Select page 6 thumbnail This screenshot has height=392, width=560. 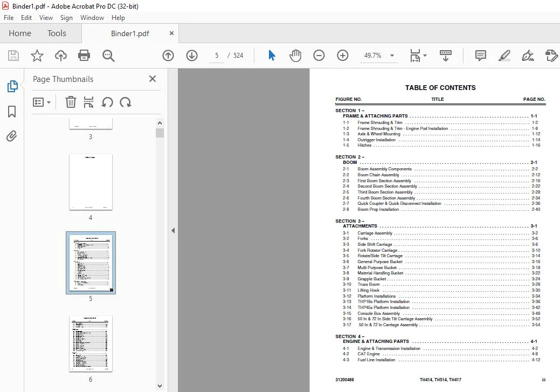click(91, 344)
